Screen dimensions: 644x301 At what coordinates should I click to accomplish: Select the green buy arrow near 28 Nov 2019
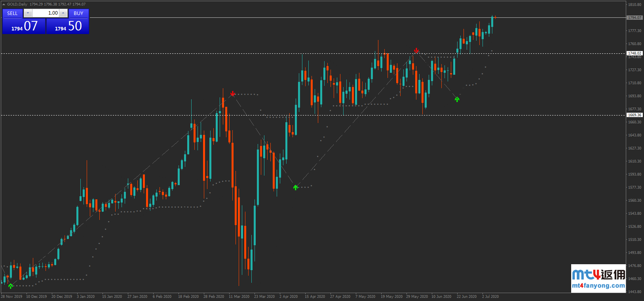10,286
